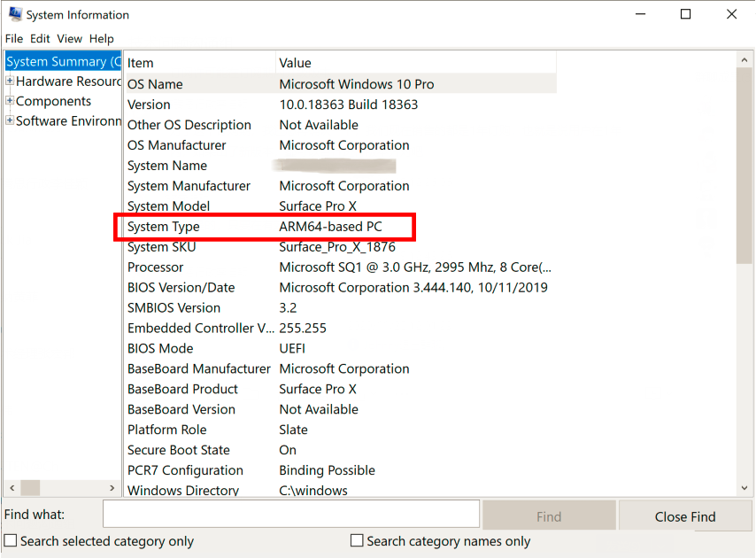756x558 pixels.
Task: Select the Other OS Description row
Action: click(x=341, y=125)
